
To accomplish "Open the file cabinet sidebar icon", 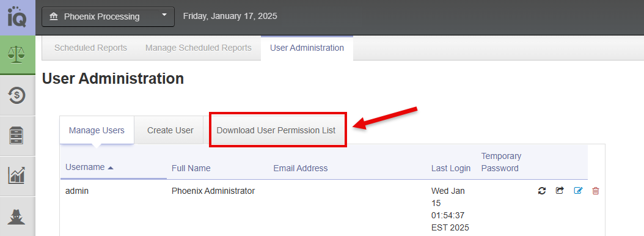I will tap(17, 135).
